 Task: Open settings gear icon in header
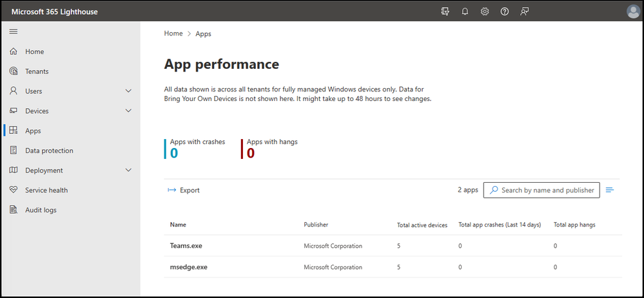click(x=485, y=12)
